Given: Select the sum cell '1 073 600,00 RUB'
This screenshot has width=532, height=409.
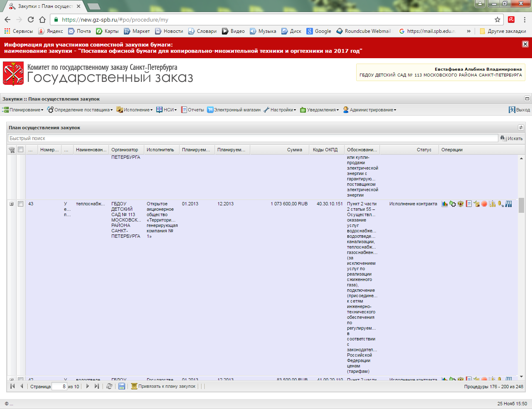Looking at the screenshot, I should click(289, 204).
